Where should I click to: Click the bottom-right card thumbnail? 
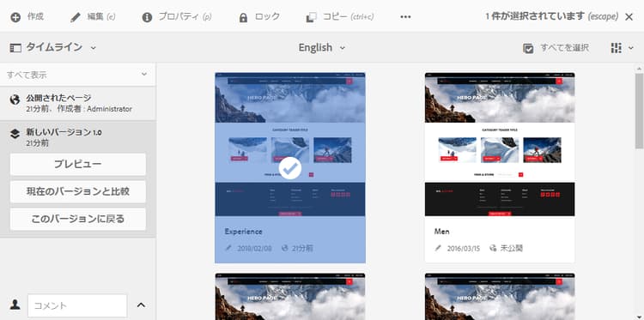click(500, 297)
